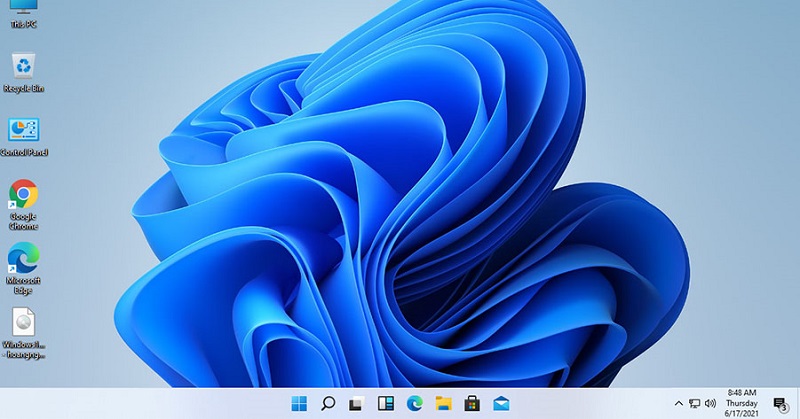800x419 pixels.
Task: Open the Start menu from taskbar
Action: [x=299, y=403]
